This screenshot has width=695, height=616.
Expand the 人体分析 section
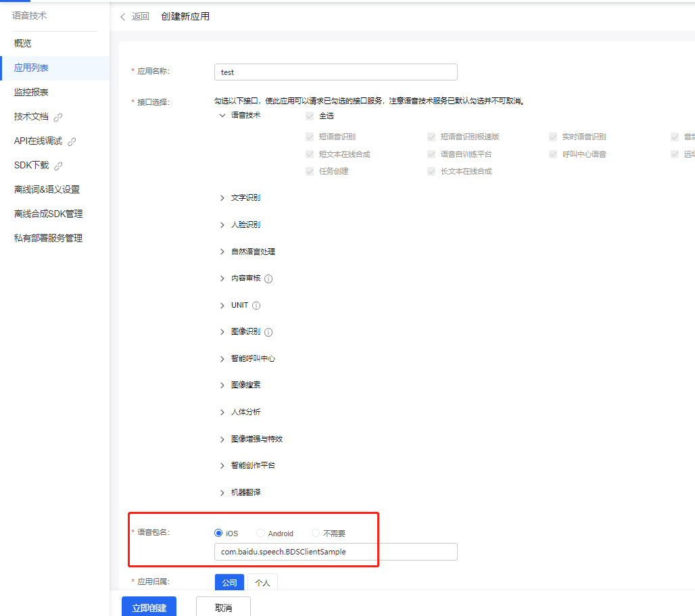[x=222, y=412]
